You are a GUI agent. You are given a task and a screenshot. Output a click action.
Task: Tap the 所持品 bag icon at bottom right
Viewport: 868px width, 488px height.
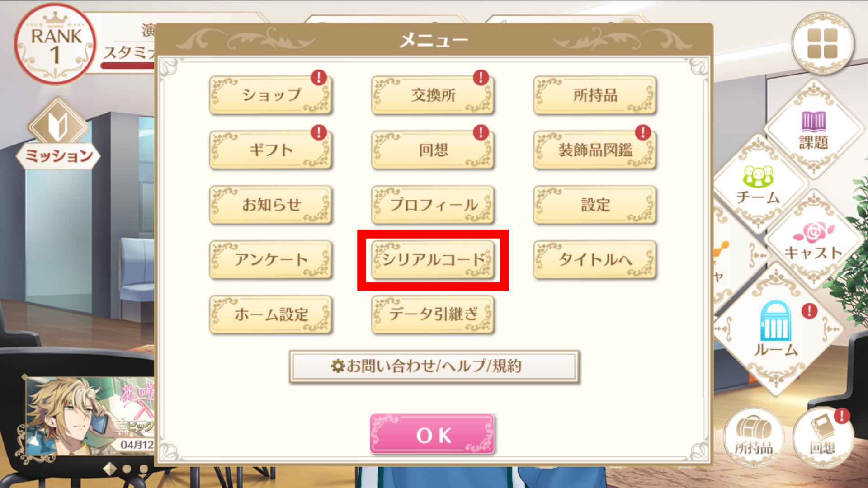point(754,437)
